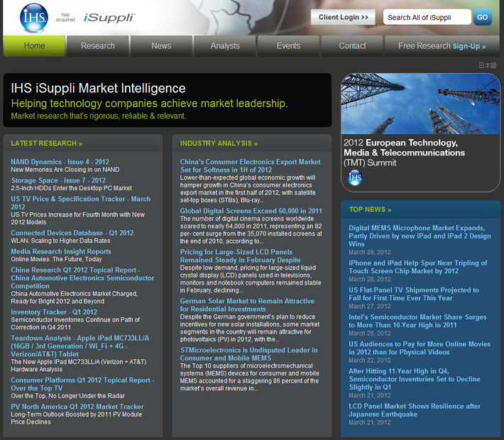Open the Events navigation tab
504x440 pixels.
(x=288, y=46)
